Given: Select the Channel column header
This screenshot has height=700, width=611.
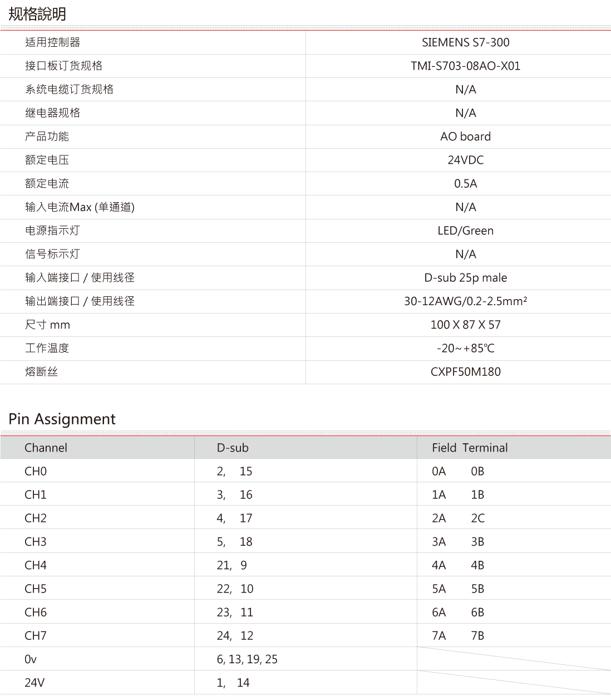Looking at the screenshot, I should (46, 448).
